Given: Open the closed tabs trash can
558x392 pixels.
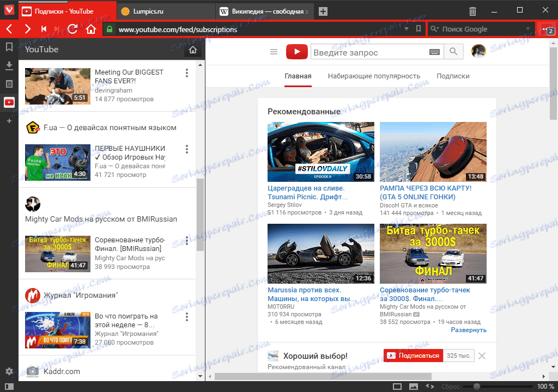Looking at the screenshot, I should (472, 11).
